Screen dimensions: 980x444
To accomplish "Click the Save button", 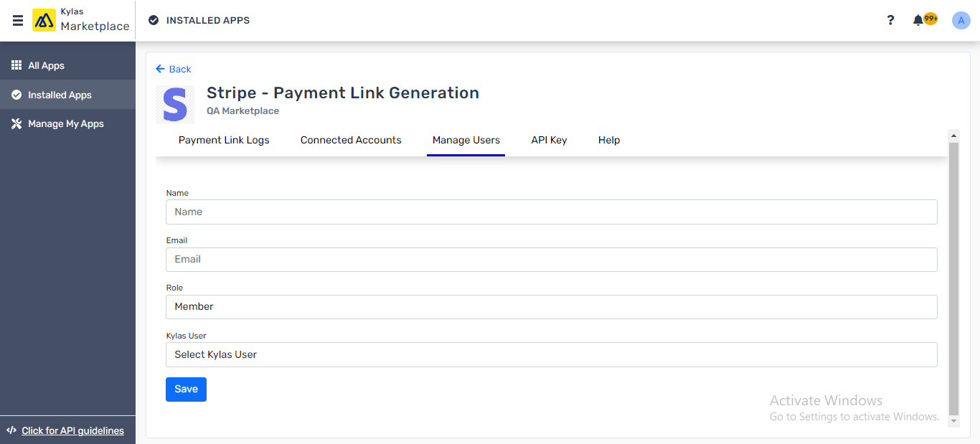I will 186,389.
